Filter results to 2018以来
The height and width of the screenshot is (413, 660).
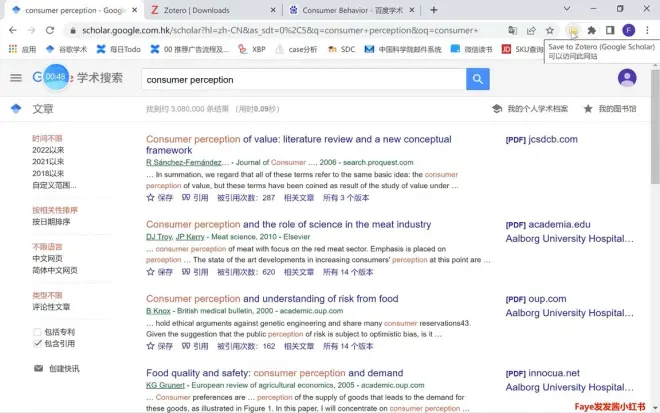pos(48,173)
